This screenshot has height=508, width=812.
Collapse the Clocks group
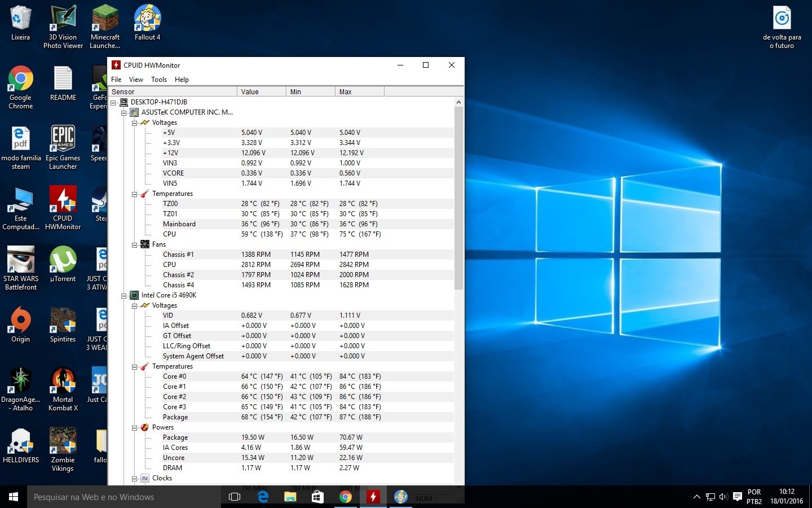135,478
